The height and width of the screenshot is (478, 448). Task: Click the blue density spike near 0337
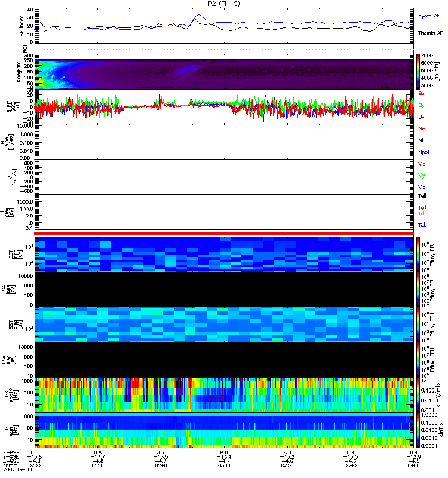(x=340, y=146)
